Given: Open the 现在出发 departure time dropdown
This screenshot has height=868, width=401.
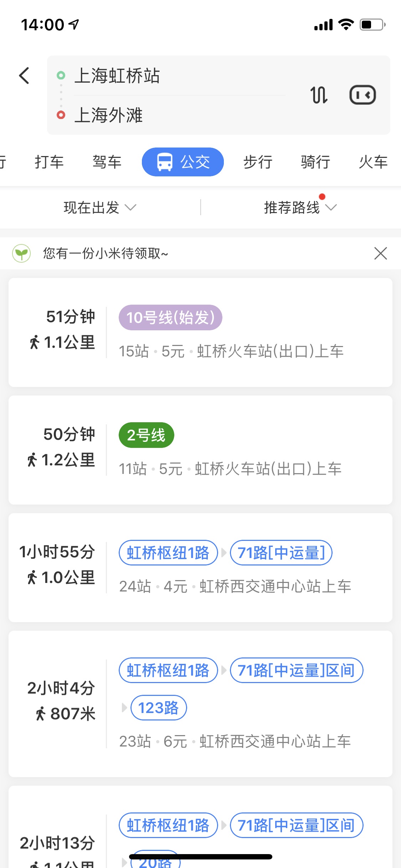Looking at the screenshot, I should pos(100,207).
